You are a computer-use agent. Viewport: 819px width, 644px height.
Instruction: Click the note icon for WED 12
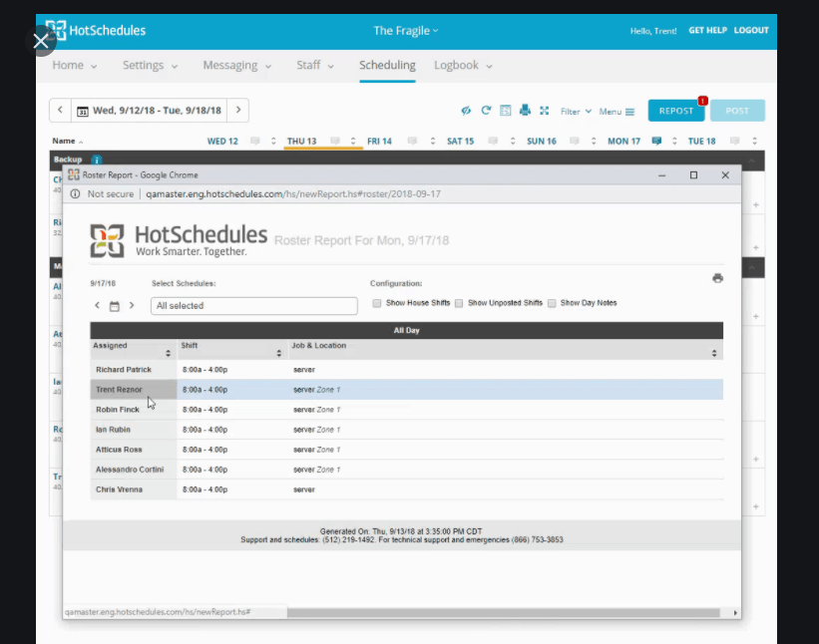(x=255, y=141)
